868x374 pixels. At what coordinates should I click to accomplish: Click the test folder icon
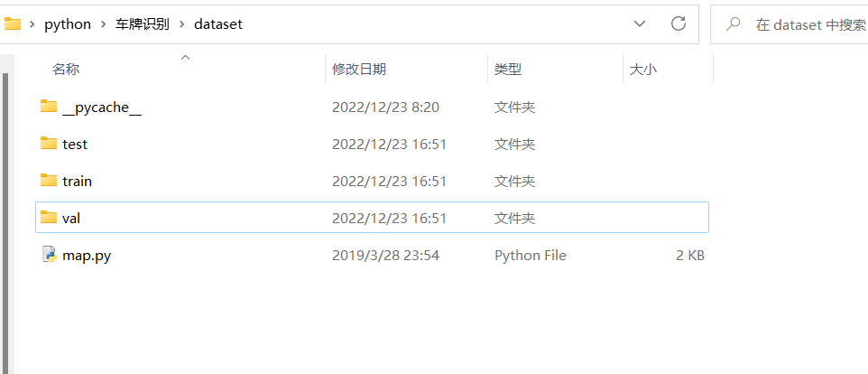49,144
